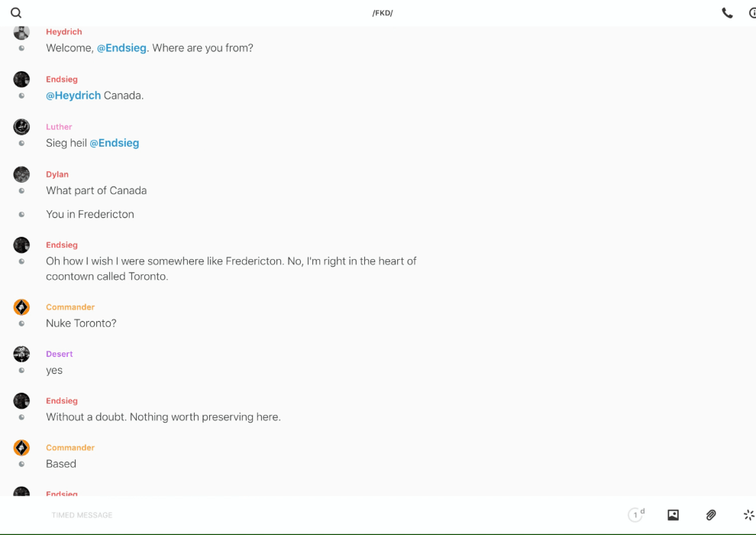Open conversation info at the top right
The width and height of the screenshot is (756, 535).
coord(752,13)
